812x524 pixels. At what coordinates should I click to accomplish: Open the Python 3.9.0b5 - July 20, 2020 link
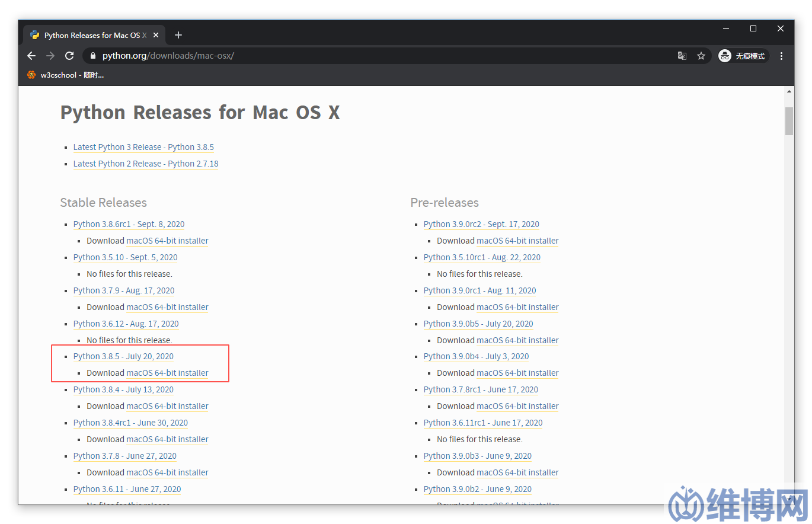[478, 324]
